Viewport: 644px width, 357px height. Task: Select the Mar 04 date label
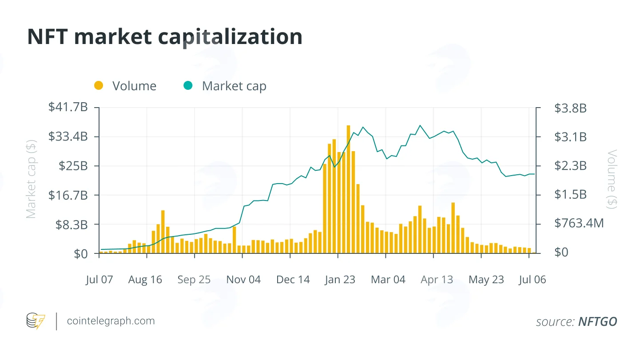(388, 280)
